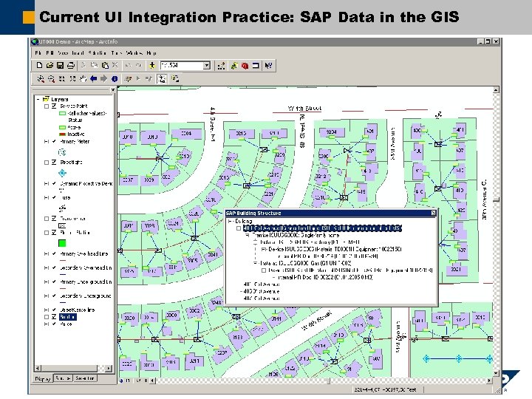The height and width of the screenshot is (399, 532).
Task: Click inside the map scale field
Action: tap(182, 66)
